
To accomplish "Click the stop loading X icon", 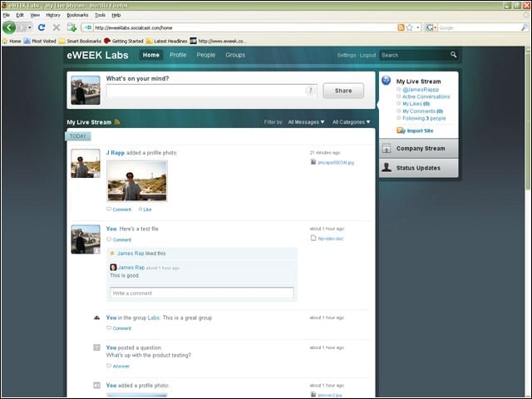I will click(57, 27).
